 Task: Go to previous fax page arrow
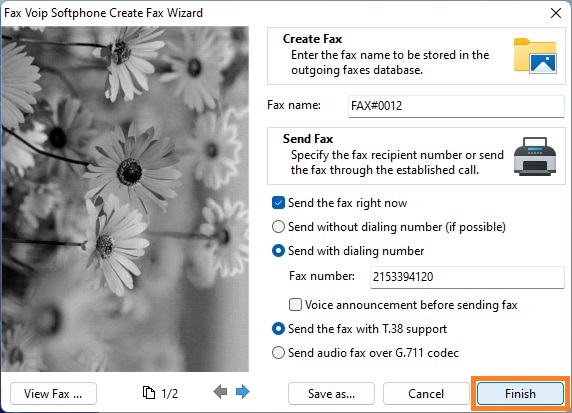pyautogui.click(x=220, y=392)
